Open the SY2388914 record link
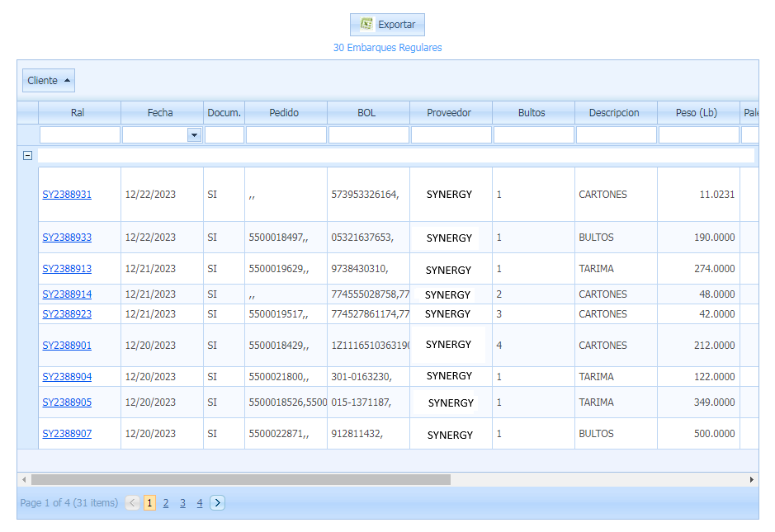 tap(67, 294)
